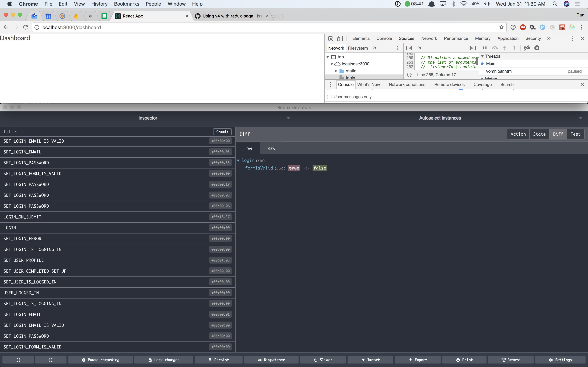Toggle Pause recording in Redux DevTools
The width and height of the screenshot is (588, 367).
100,360
